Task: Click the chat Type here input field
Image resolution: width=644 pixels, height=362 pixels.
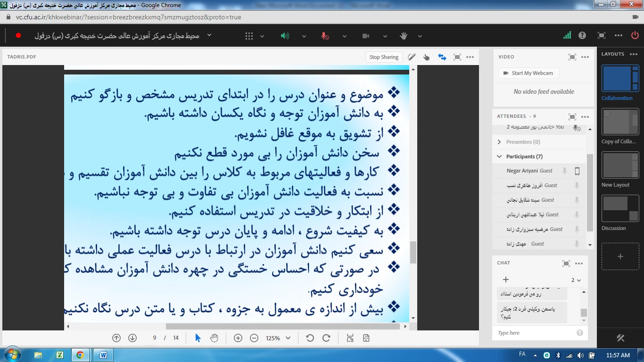Action: 535,333
